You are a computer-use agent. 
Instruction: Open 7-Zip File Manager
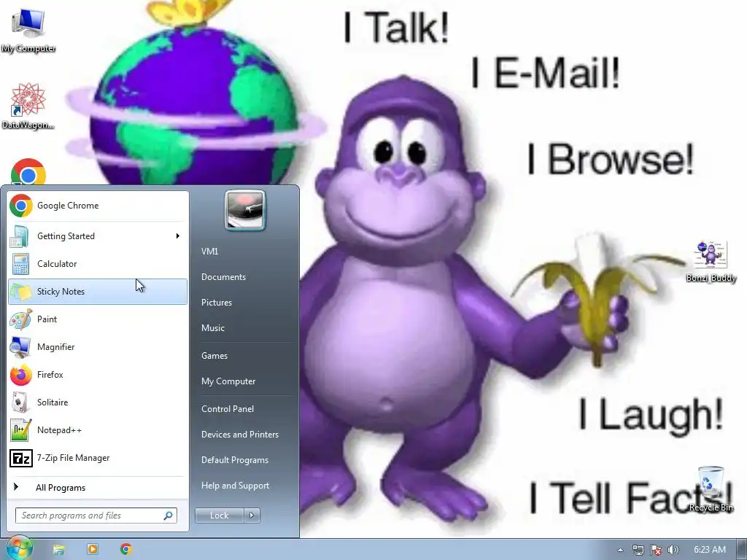(98, 458)
